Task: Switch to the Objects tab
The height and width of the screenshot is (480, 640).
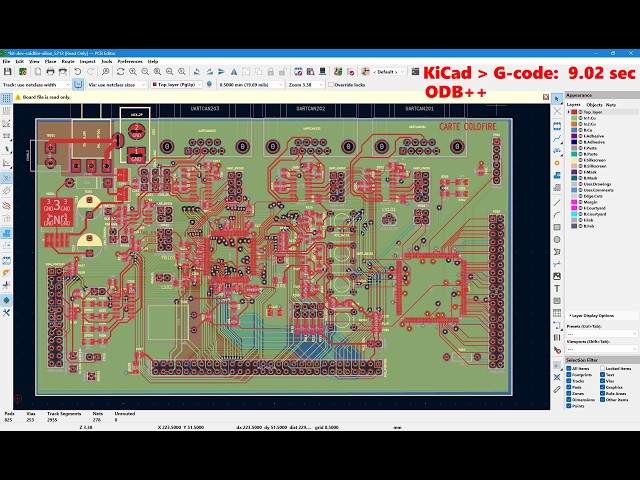Action: [x=594, y=105]
